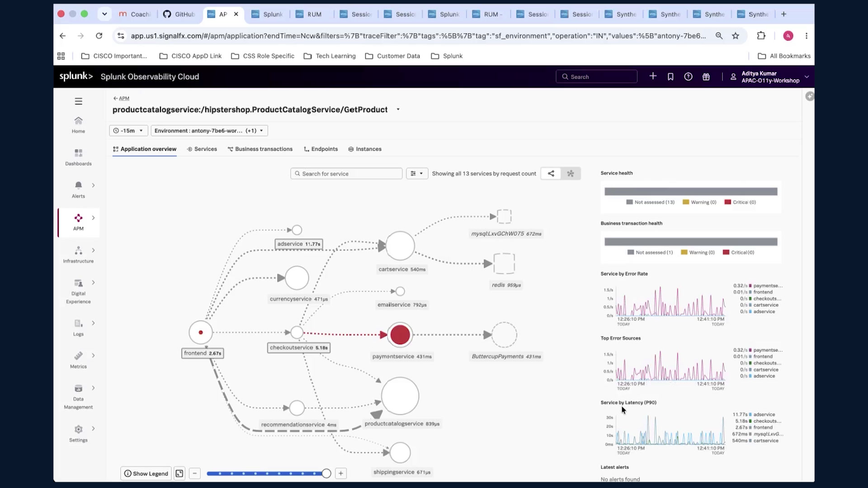This screenshot has height=488, width=868.
Task: Open the map filter options dropdown
Action: (417, 174)
